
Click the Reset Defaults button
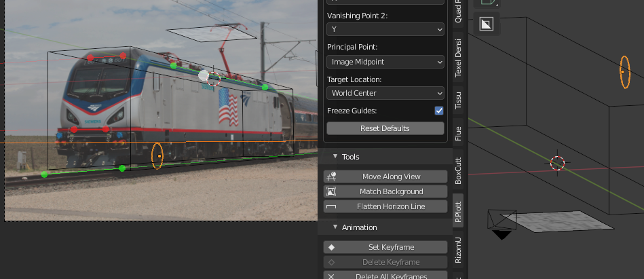385,128
